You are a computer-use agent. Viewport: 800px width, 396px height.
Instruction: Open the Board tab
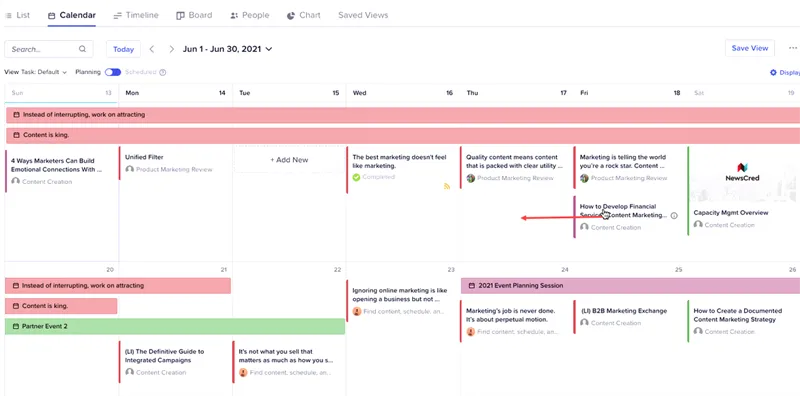(x=194, y=15)
